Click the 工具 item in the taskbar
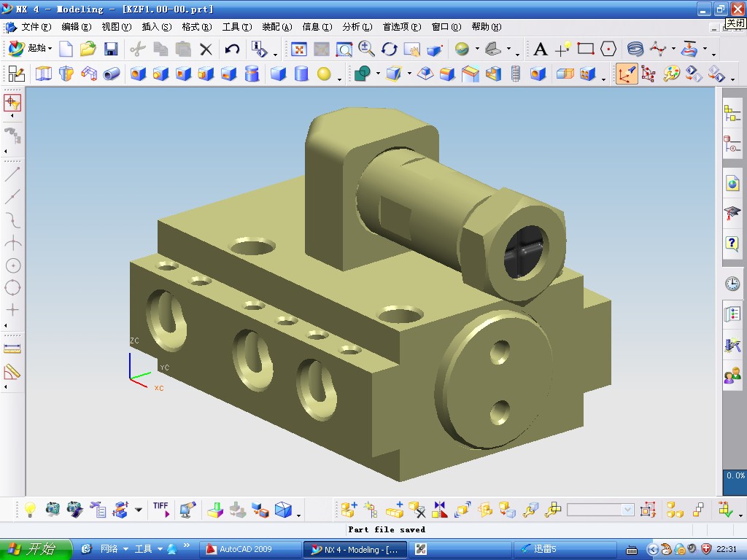 (x=143, y=549)
